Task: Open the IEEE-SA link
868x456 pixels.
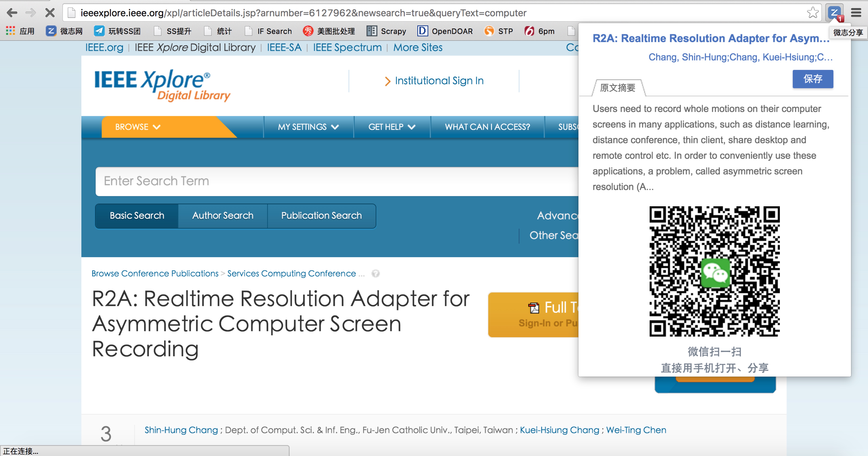Action: [284, 47]
